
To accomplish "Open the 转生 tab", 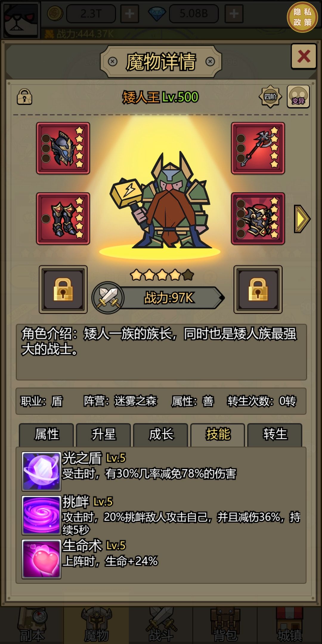I will coord(275,434).
